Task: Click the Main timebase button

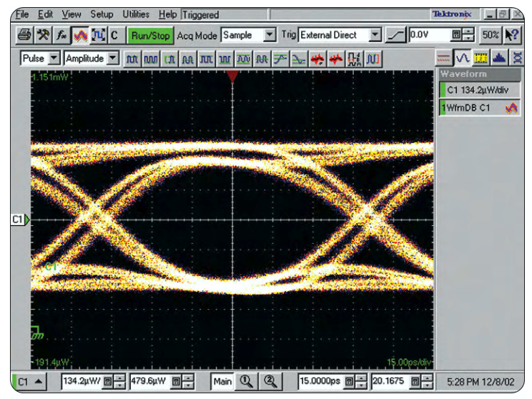Action: tap(222, 381)
